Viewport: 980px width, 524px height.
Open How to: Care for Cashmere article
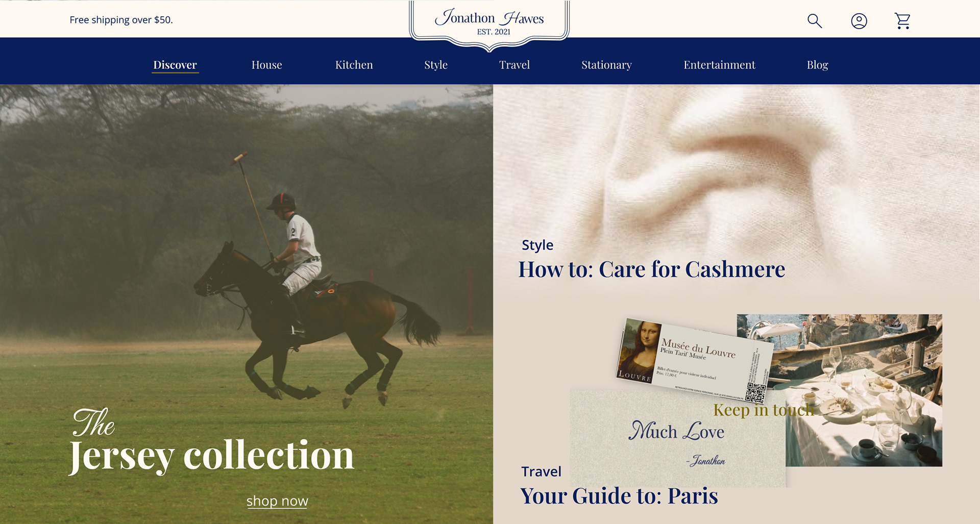(x=652, y=269)
